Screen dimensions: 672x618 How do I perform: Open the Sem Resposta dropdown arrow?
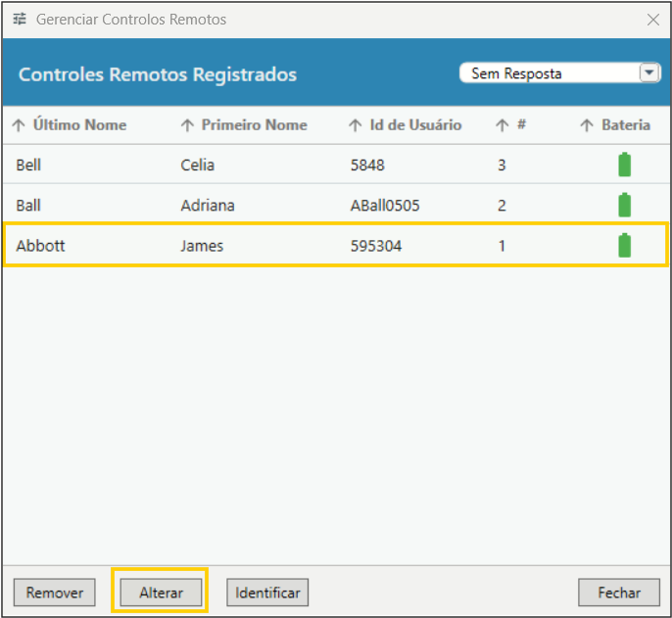click(649, 73)
